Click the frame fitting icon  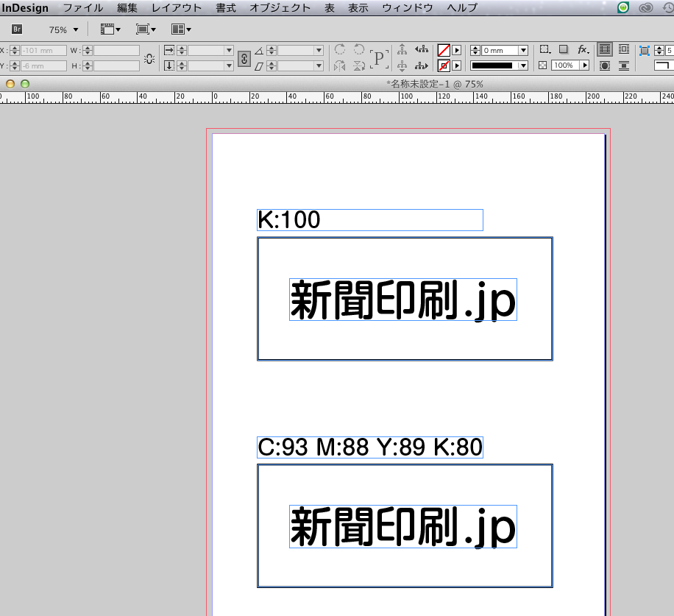[644, 51]
